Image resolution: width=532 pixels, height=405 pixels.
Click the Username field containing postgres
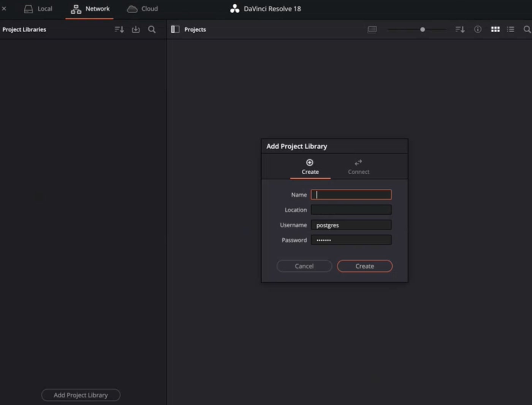click(x=351, y=225)
